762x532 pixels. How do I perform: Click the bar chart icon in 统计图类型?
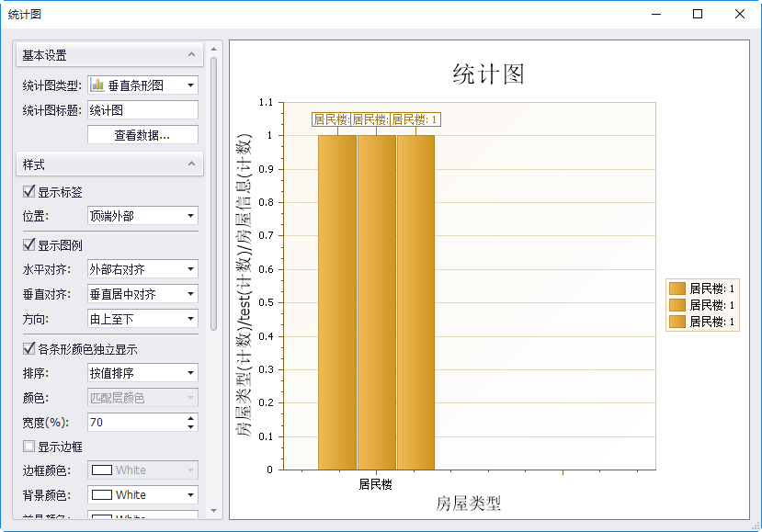coord(97,85)
